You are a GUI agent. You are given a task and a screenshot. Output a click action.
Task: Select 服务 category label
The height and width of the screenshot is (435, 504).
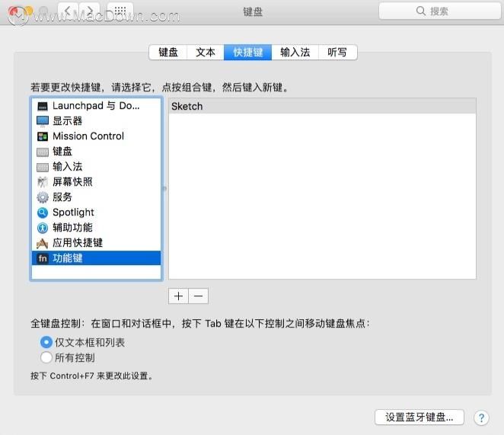62,197
